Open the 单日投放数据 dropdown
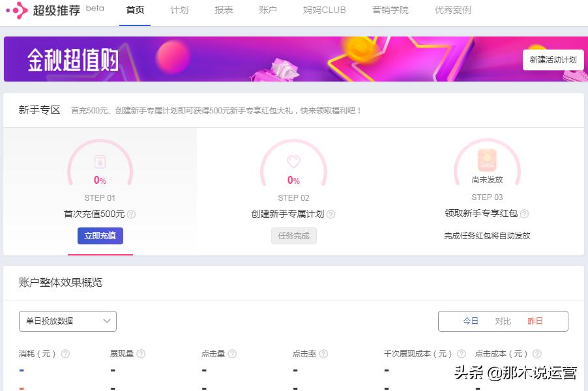The image size is (588, 391). (x=67, y=321)
